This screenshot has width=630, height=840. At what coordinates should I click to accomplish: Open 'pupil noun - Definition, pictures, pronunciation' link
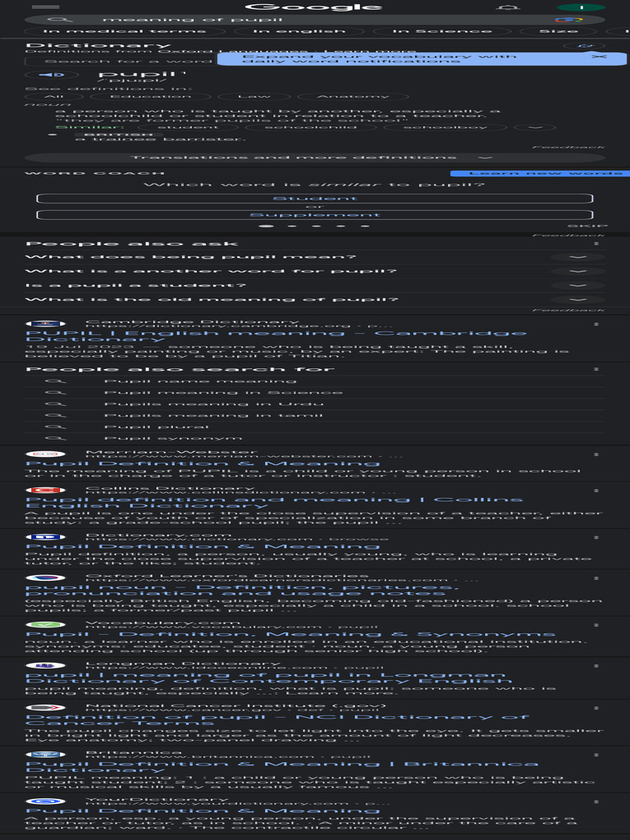pos(242,590)
